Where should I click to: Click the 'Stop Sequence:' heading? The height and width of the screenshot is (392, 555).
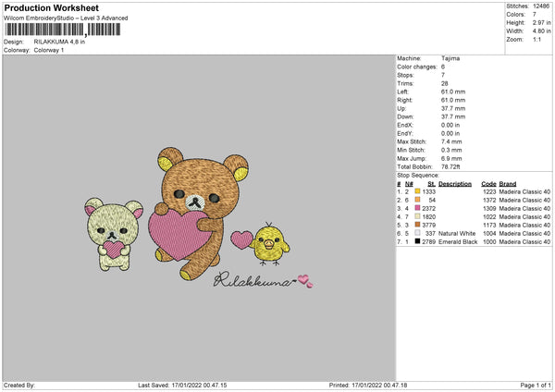click(x=418, y=175)
